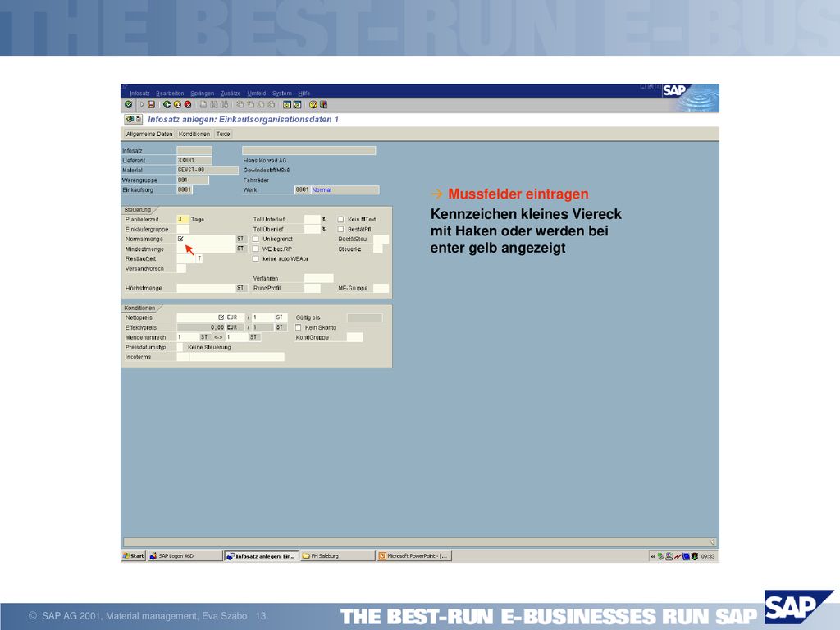Click the KondGruppe input field

tap(354, 337)
